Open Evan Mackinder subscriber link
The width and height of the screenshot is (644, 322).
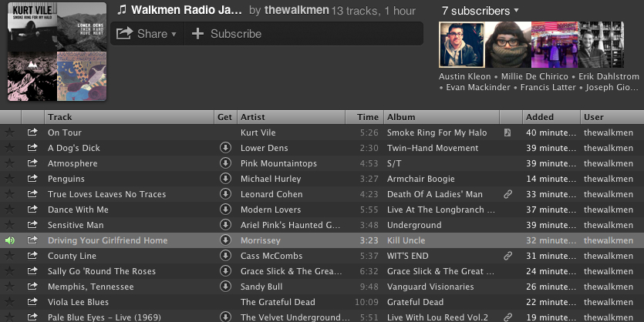478,87
